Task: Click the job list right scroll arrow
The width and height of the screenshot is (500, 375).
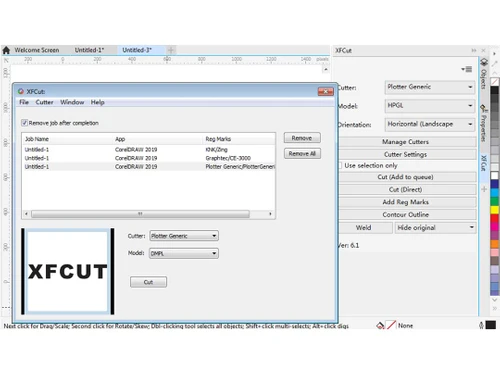Action: (x=270, y=214)
